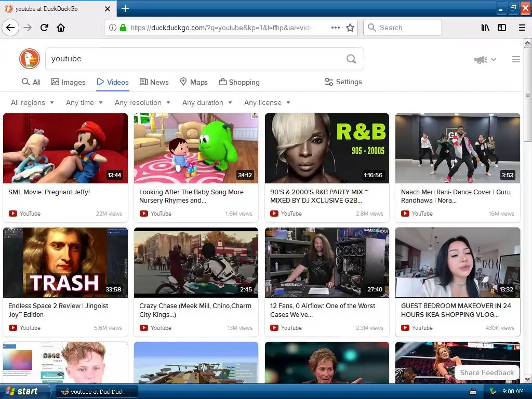The height and width of the screenshot is (399, 532).
Task: Click title 'Naach Meri Rani- Dance Cover'
Action: [x=456, y=196]
